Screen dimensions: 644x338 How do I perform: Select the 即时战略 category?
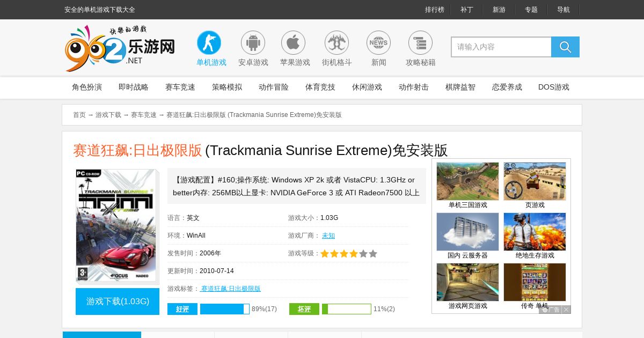click(134, 87)
